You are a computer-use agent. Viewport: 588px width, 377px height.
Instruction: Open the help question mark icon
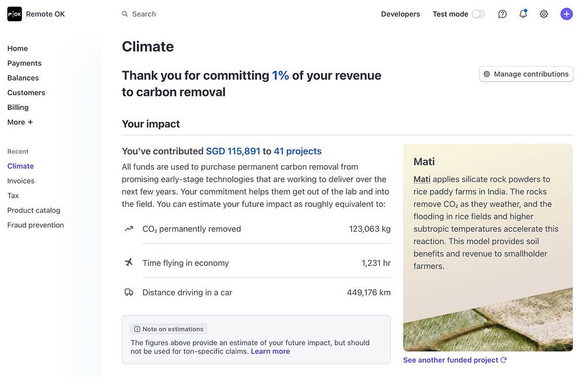pos(502,14)
